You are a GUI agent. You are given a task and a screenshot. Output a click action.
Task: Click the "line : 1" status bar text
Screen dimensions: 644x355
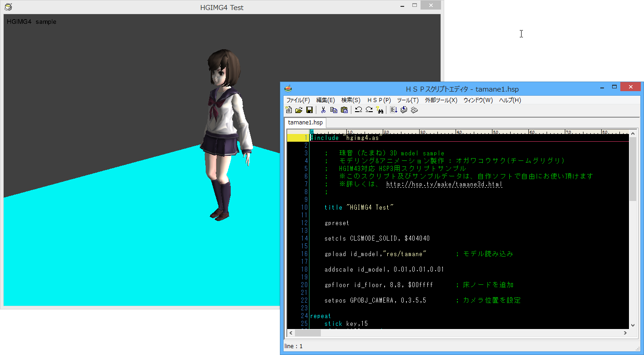click(x=294, y=346)
